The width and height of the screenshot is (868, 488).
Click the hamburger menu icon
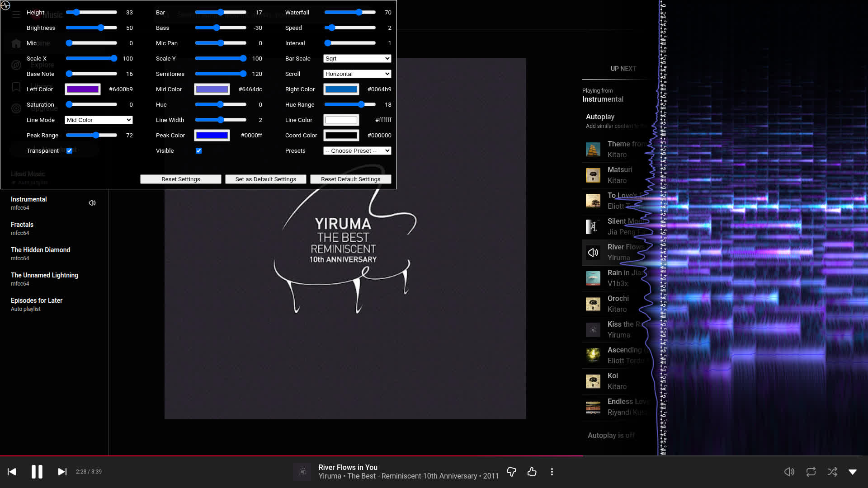pyautogui.click(x=16, y=14)
